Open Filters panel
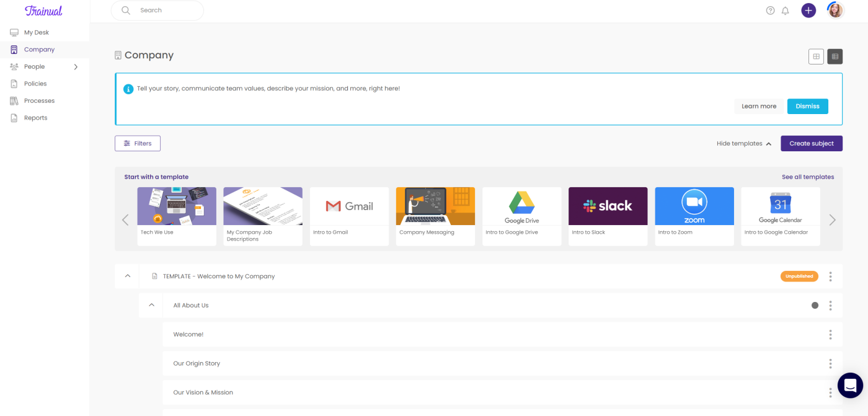The width and height of the screenshot is (868, 416). (138, 143)
